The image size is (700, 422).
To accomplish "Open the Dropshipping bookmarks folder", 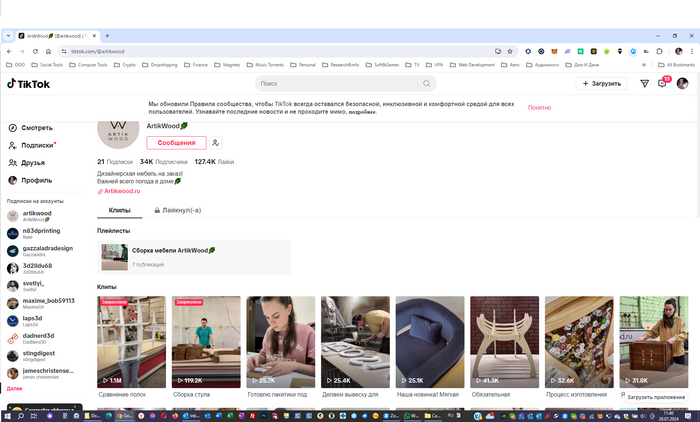I will [x=160, y=65].
